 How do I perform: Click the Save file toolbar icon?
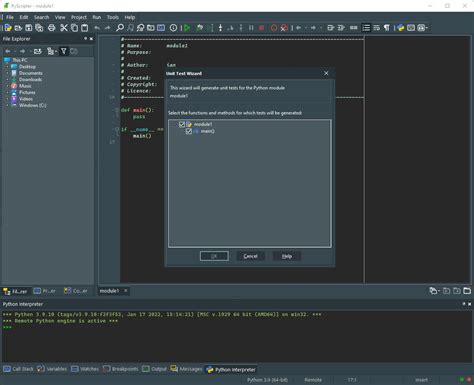tap(29, 28)
